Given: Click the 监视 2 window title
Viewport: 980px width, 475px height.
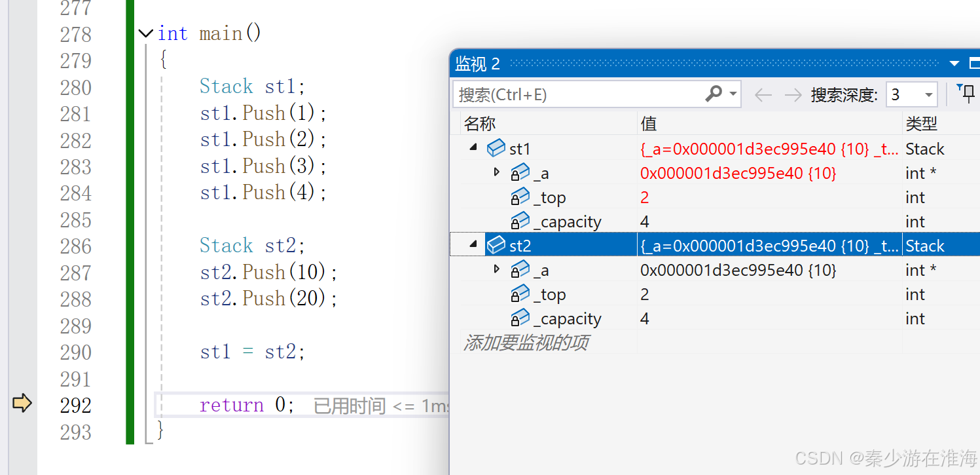Looking at the screenshot, I should [x=478, y=64].
